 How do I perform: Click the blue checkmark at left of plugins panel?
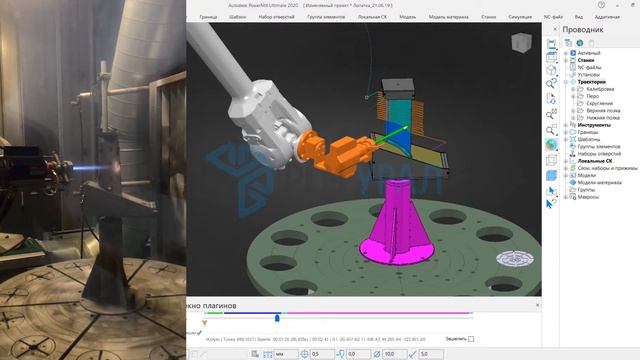199,333
